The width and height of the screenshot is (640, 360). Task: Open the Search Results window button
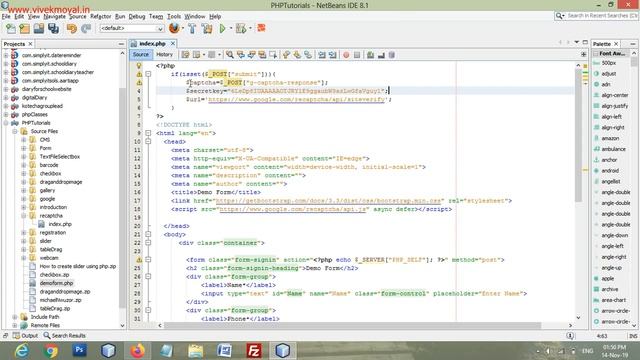(65, 336)
